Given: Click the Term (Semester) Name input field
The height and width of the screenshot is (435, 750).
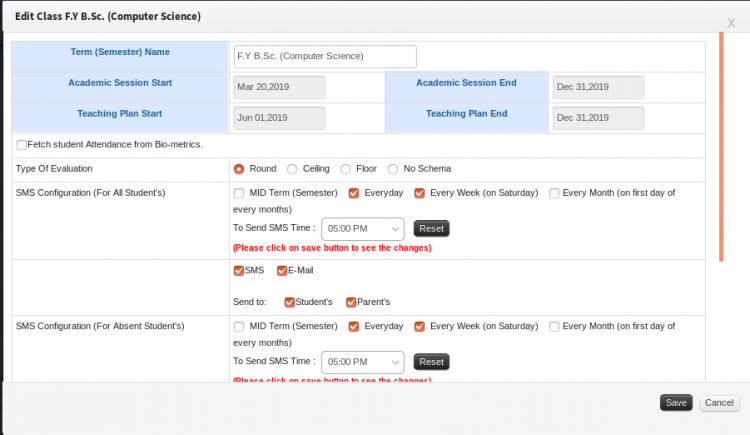Looking at the screenshot, I should point(325,56).
